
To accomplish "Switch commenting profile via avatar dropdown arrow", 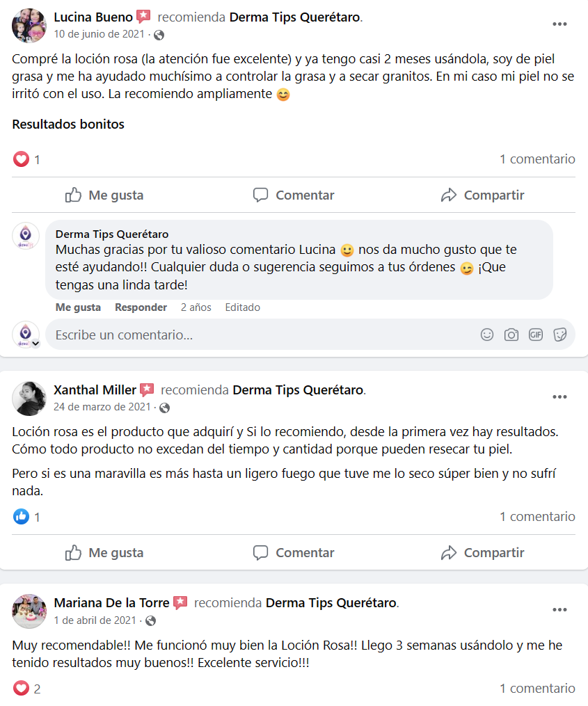I will pyautogui.click(x=35, y=344).
